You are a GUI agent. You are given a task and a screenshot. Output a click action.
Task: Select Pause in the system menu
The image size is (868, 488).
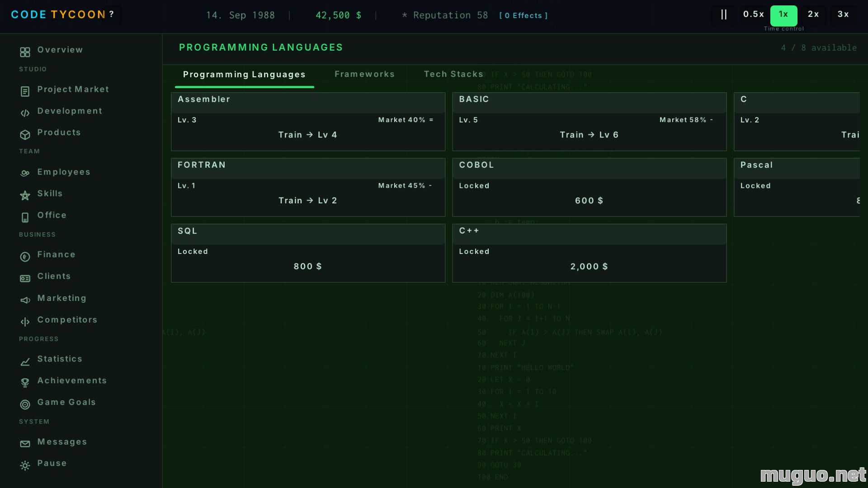52,463
